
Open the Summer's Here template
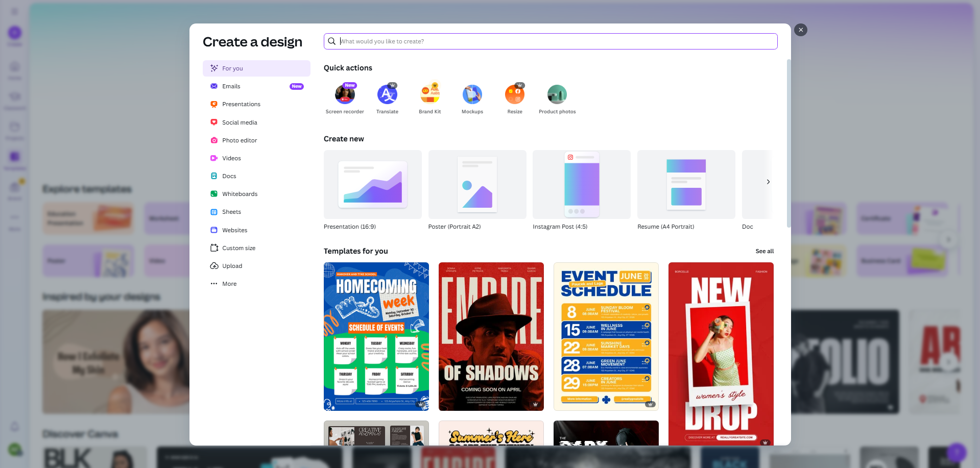pyautogui.click(x=491, y=433)
